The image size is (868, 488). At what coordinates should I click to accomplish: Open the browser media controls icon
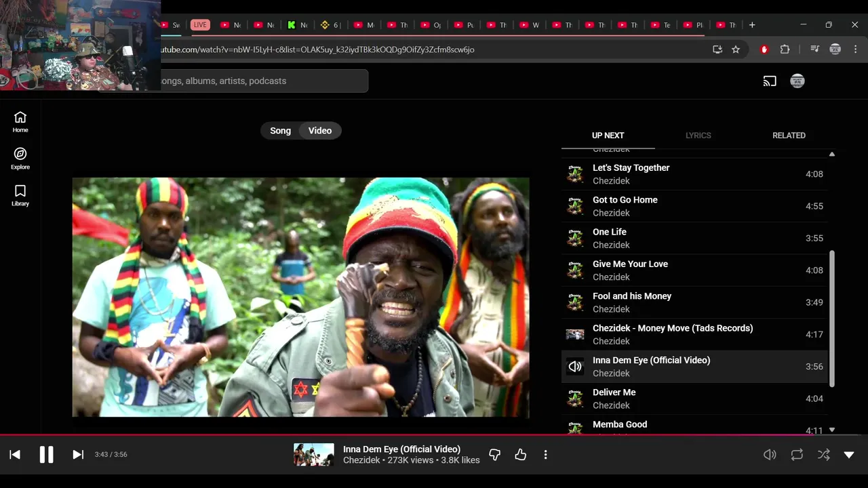coord(814,49)
